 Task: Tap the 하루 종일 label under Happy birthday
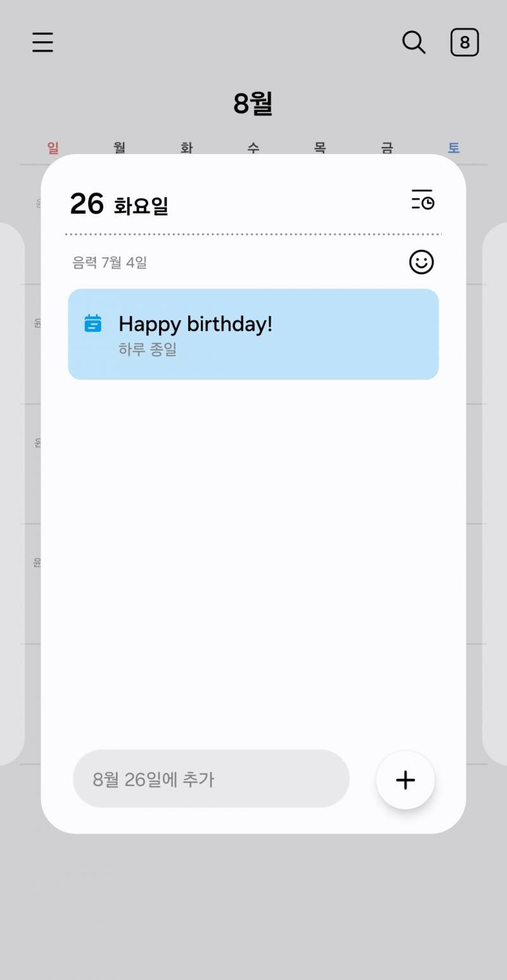coord(148,349)
